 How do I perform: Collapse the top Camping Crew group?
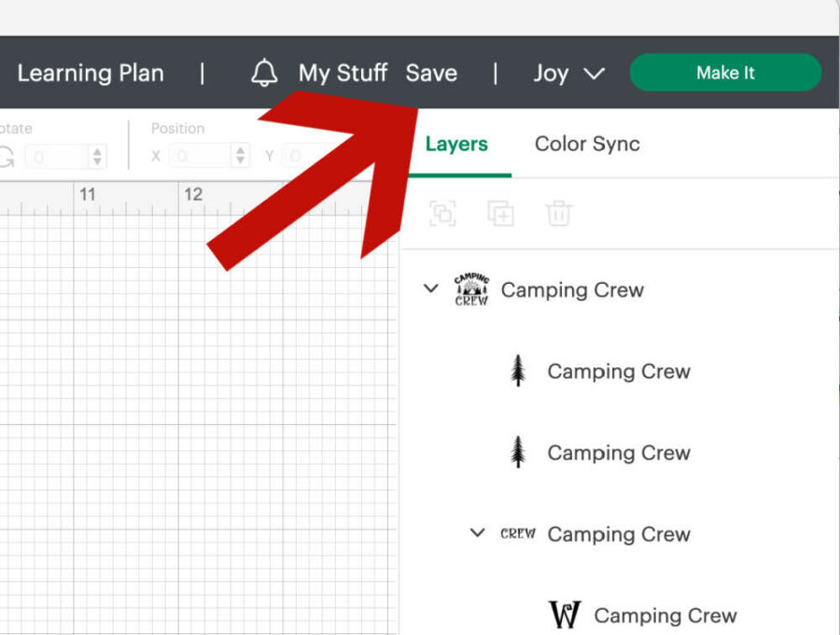430,289
